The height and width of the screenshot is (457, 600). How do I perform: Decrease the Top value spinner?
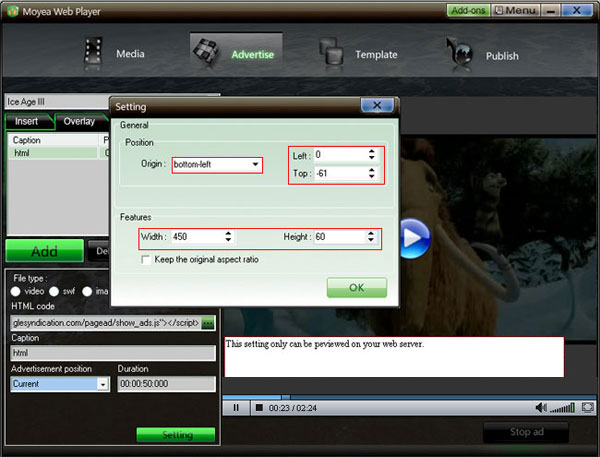(x=372, y=176)
